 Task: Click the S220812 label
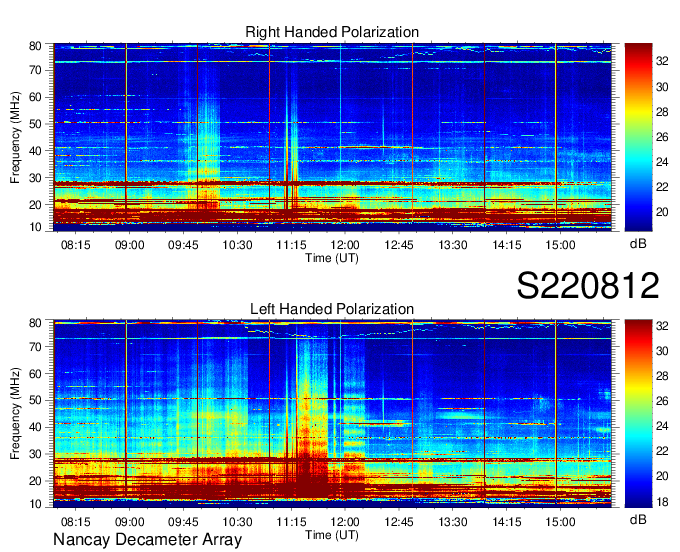tap(588, 286)
